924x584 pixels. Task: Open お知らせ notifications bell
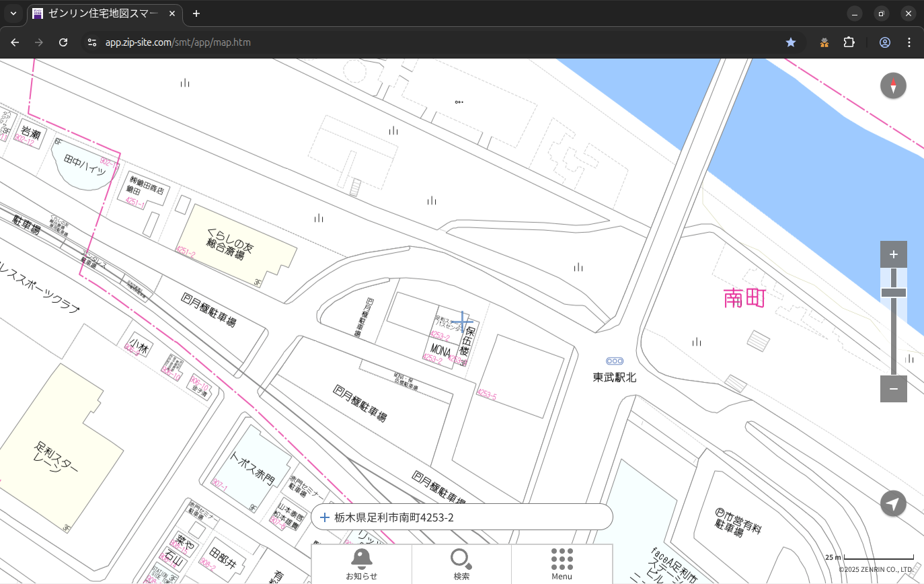(x=362, y=563)
